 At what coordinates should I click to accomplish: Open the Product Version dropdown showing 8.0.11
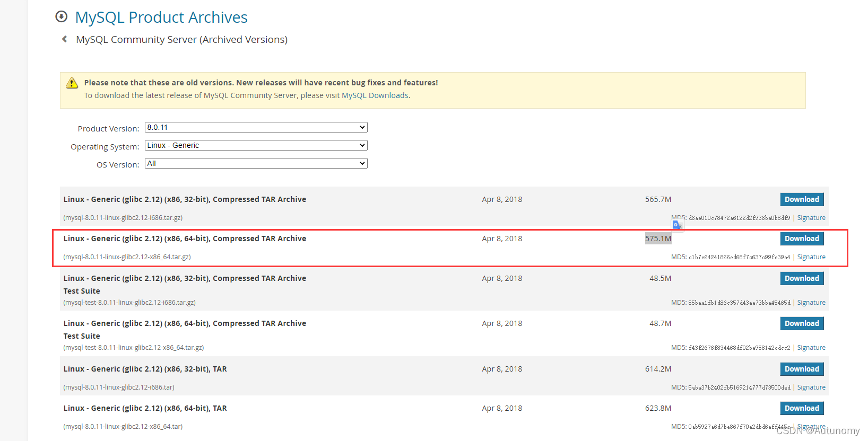click(x=256, y=127)
